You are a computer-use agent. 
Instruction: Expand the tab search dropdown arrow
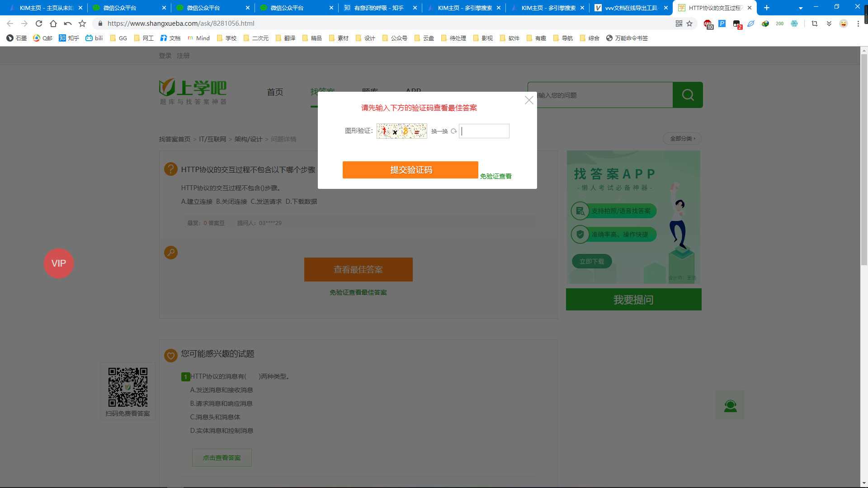801,8
